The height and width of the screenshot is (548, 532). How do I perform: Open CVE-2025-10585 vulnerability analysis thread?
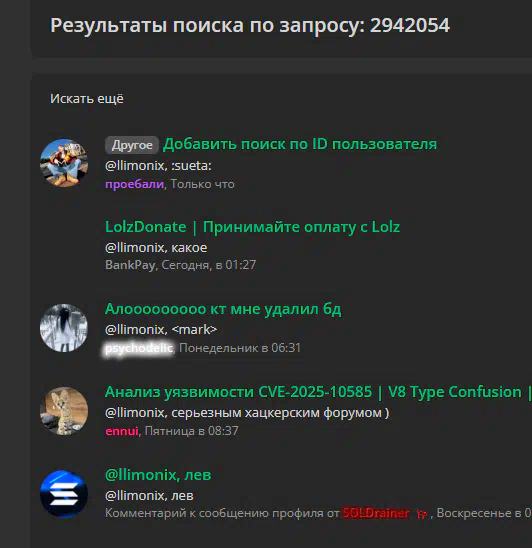coord(318,392)
